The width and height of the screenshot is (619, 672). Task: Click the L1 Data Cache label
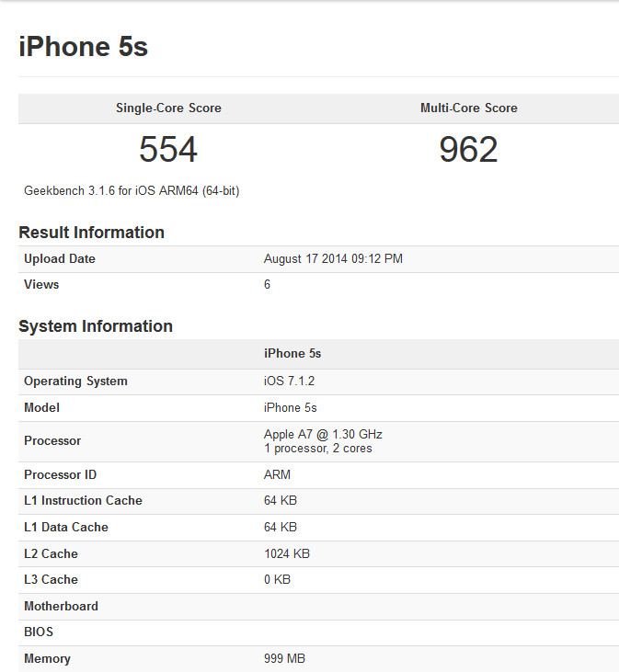tap(66, 527)
